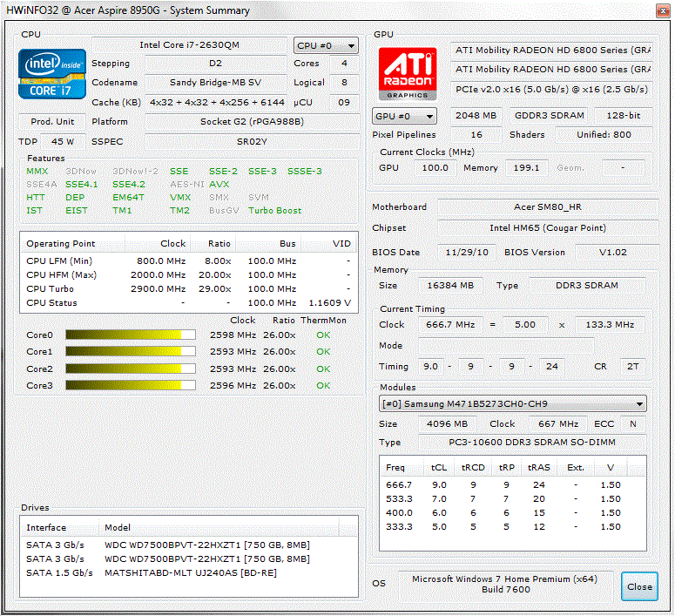Viewport: 675px width, 616px height.
Task: Click the Operating Point column header
Action: [x=73, y=243]
